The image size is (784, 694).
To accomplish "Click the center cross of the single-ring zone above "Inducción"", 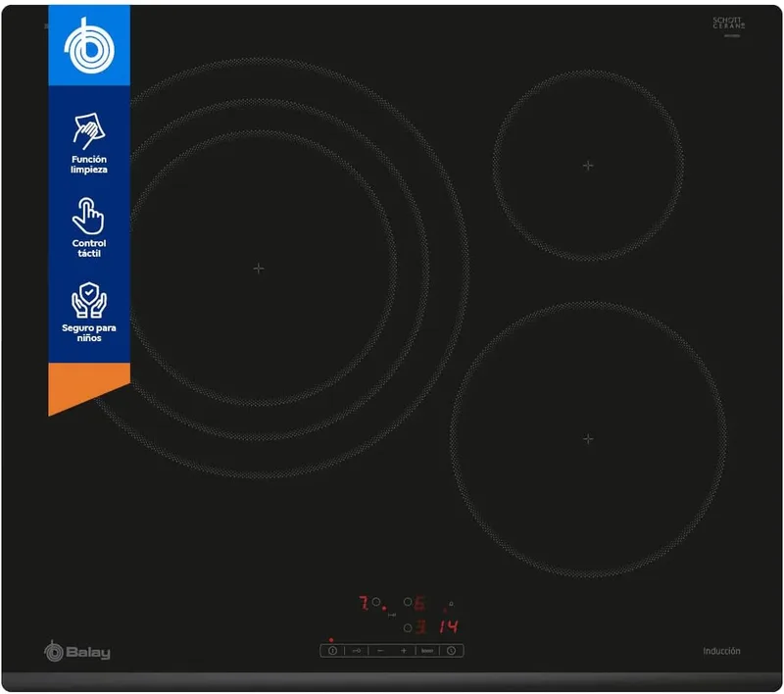I will pyautogui.click(x=588, y=438).
